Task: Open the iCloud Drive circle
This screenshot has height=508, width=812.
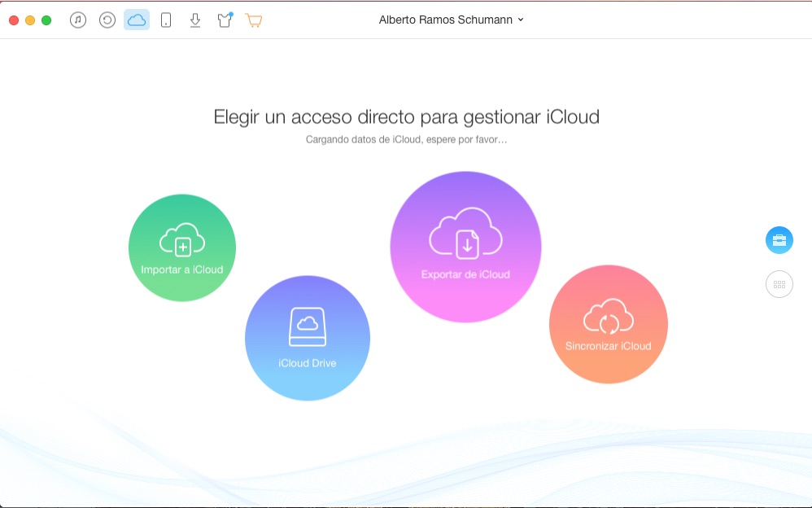Action: click(308, 338)
